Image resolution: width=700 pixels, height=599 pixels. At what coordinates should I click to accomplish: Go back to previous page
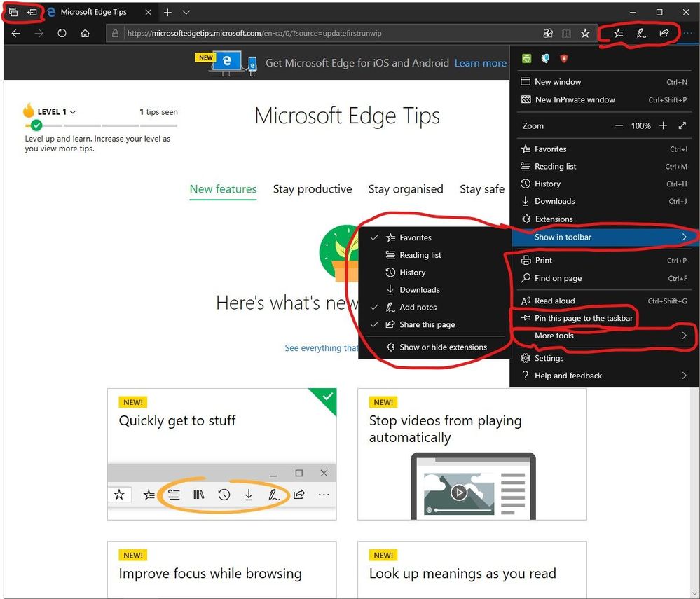(16, 33)
